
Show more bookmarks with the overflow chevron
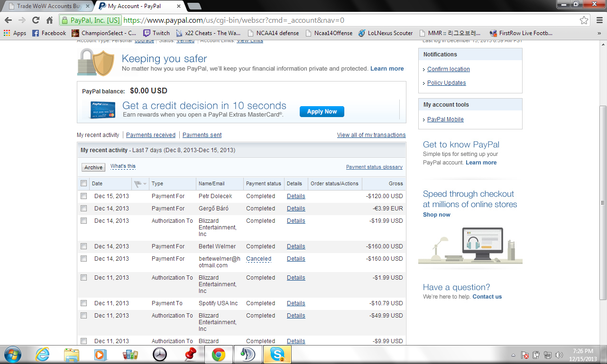click(600, 33)
